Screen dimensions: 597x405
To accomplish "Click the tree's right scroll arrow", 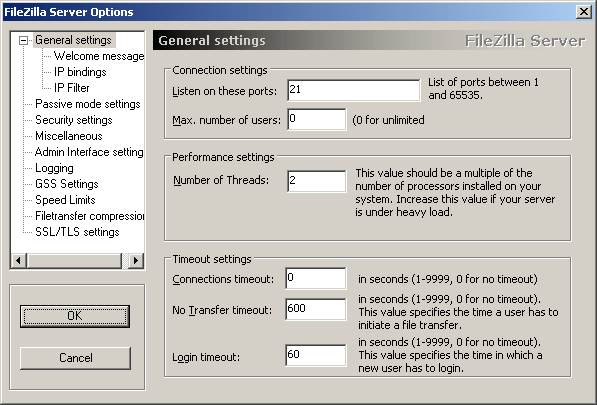I will point(136,261).
